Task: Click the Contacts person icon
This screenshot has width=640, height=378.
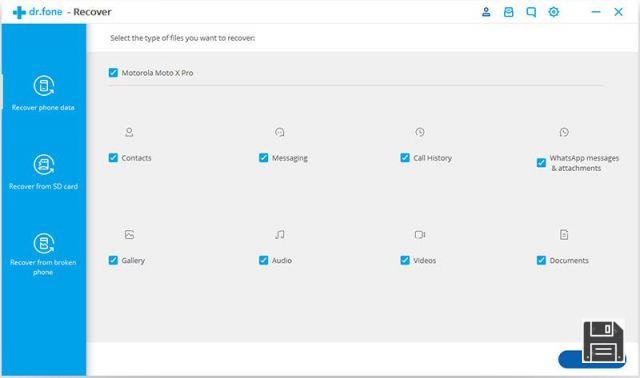Action: pyautogui.click(x=129, y=132)
